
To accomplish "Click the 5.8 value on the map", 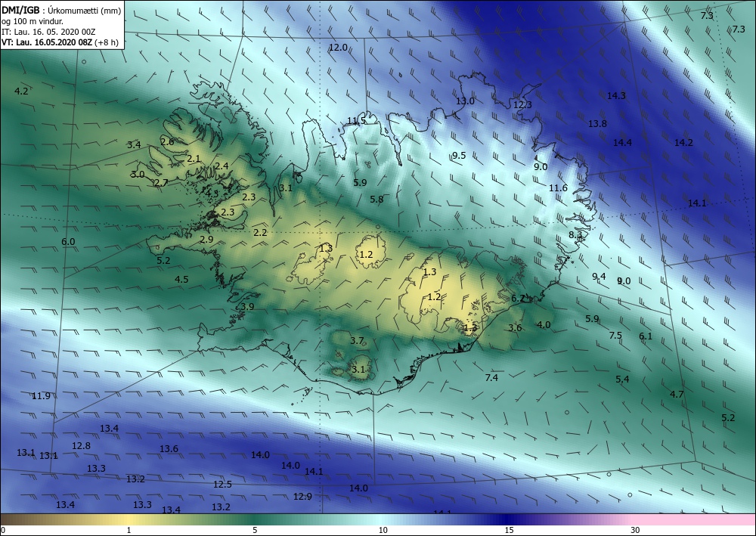I will 376,199.
